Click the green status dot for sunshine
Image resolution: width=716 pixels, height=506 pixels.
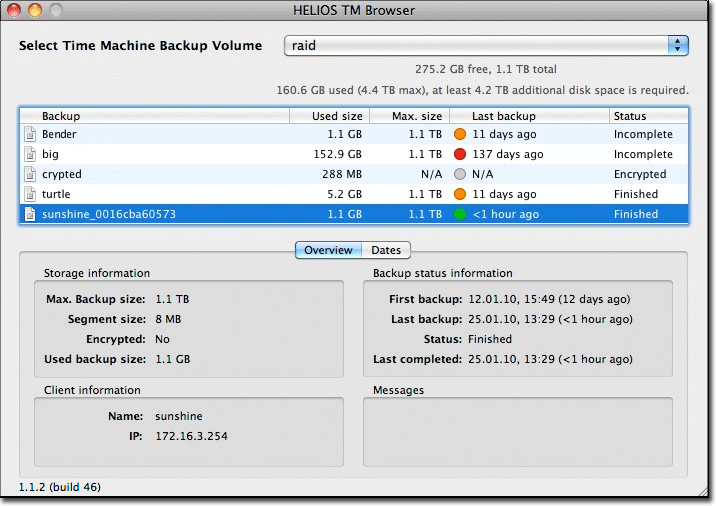pos(460,214)
